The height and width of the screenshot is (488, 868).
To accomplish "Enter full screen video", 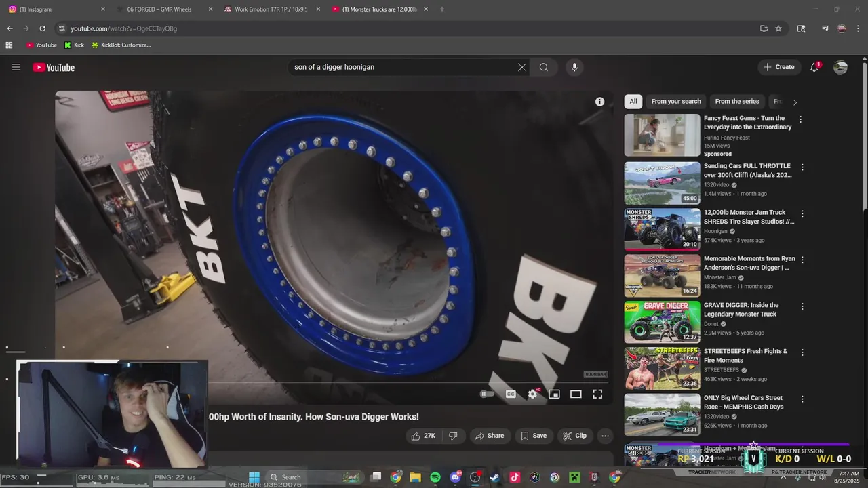I will tap(597, 394).
